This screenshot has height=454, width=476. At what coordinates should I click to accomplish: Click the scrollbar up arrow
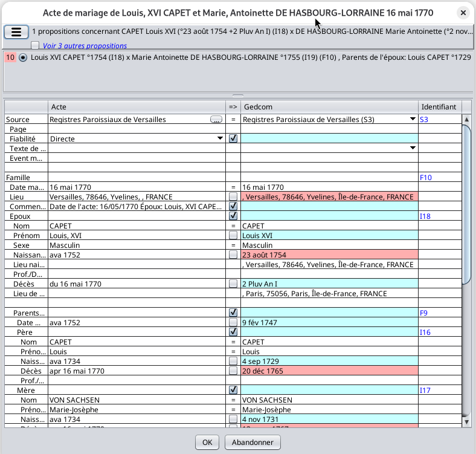click(466, 119)
